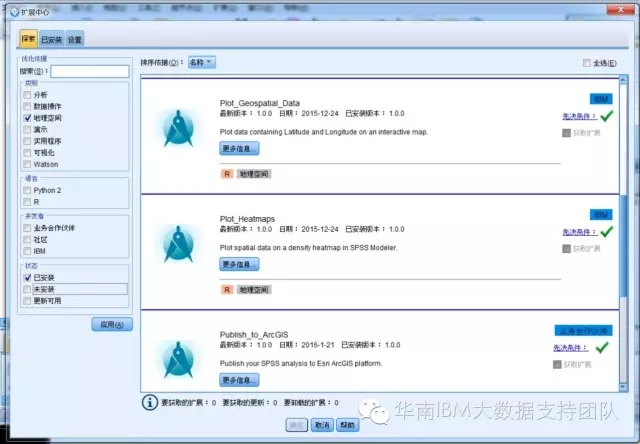Check the R language filter checkbox

point(27,202)
